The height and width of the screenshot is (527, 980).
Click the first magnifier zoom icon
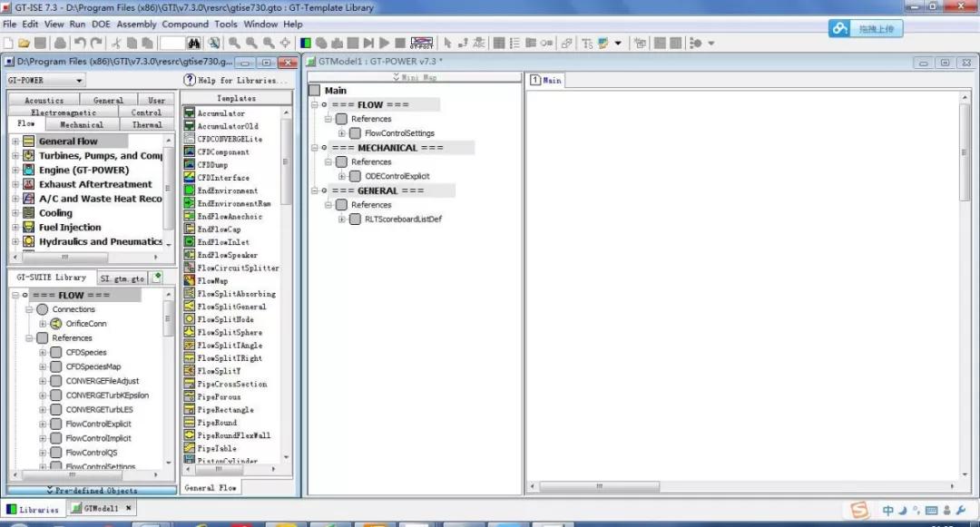tap(234, 43)
